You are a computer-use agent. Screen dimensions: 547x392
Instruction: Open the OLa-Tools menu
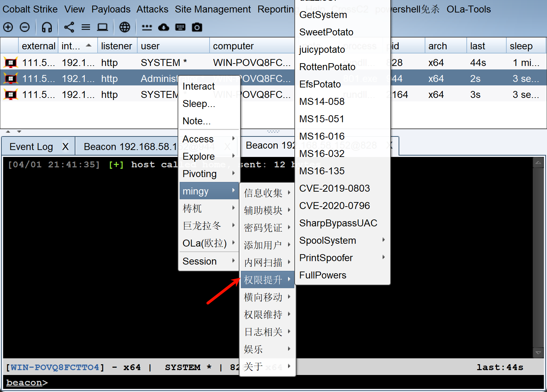click(x=468, y=9)
